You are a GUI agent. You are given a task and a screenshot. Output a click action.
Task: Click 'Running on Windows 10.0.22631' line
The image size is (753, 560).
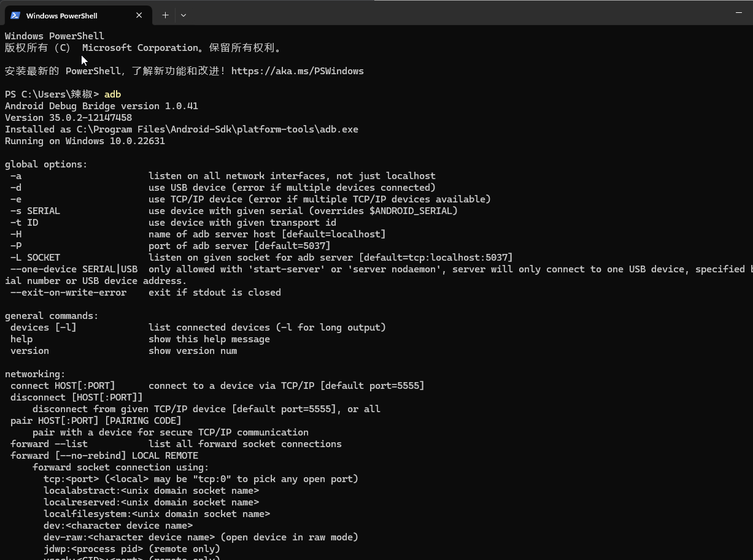pyautogui.click(x=85, y=141)
